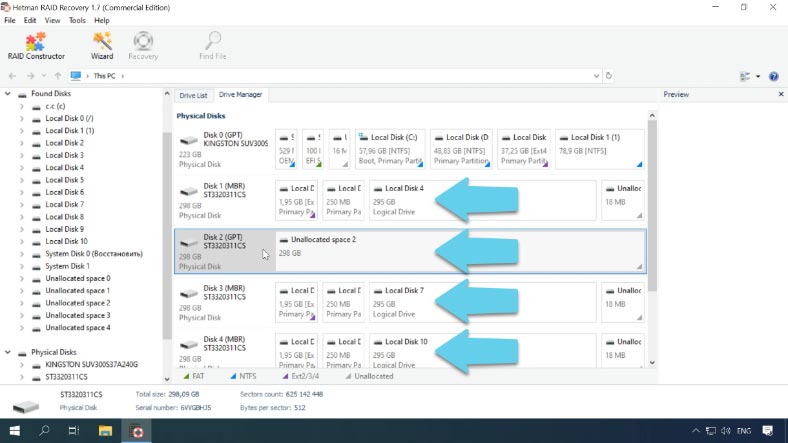Screen dimensions: 788x443
Task: Select Local Disk 6 in tree
Action: [64, 192]
